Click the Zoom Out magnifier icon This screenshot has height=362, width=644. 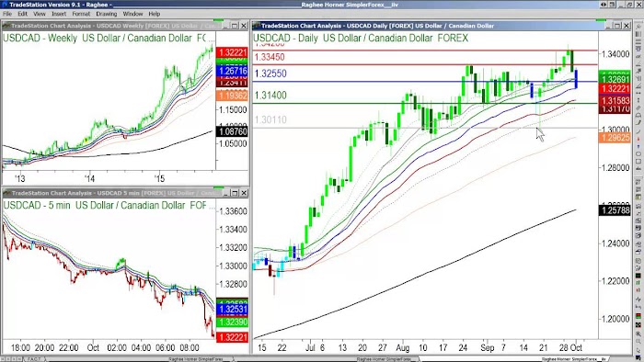pos(638,341)
